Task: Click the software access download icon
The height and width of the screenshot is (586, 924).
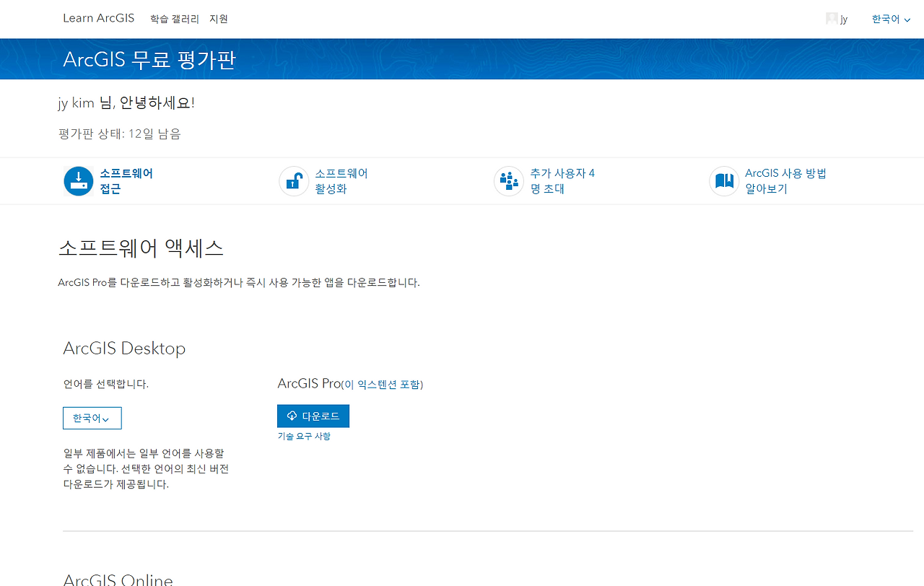Action: coord(79,181)
